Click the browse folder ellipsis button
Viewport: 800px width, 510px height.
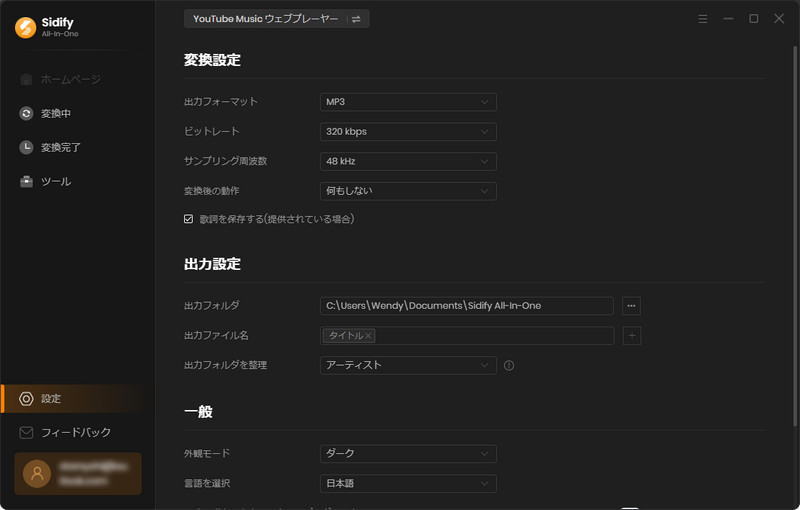(631, 305)
